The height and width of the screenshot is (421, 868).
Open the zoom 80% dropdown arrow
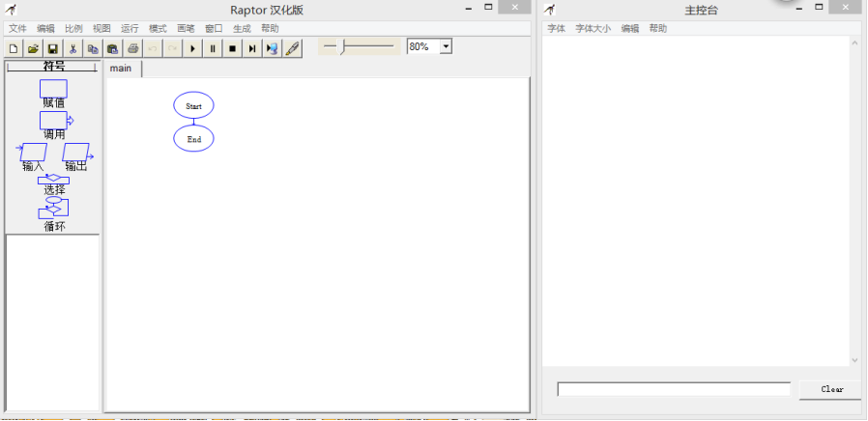click(447, 46)
